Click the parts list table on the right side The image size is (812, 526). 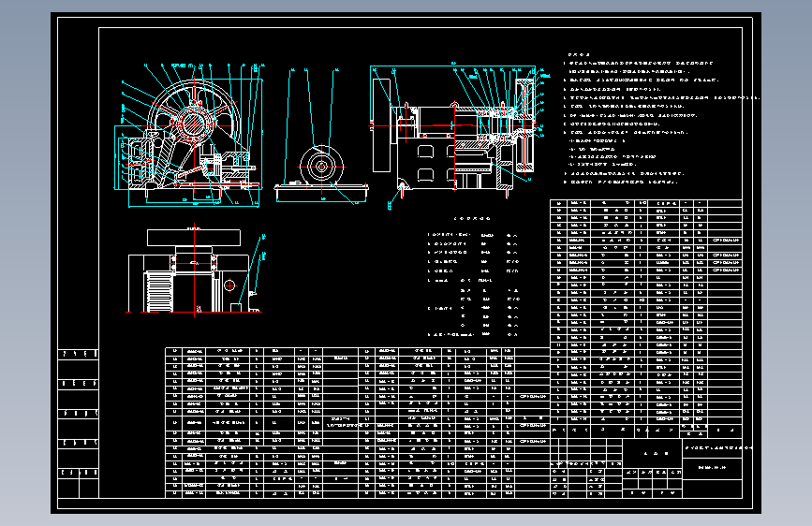coord(646,318)
